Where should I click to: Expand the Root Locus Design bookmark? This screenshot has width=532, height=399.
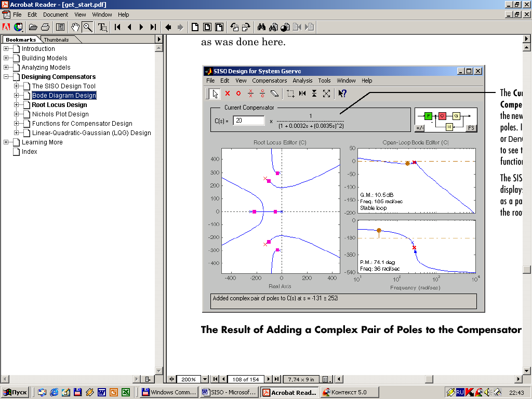point(16,105)
